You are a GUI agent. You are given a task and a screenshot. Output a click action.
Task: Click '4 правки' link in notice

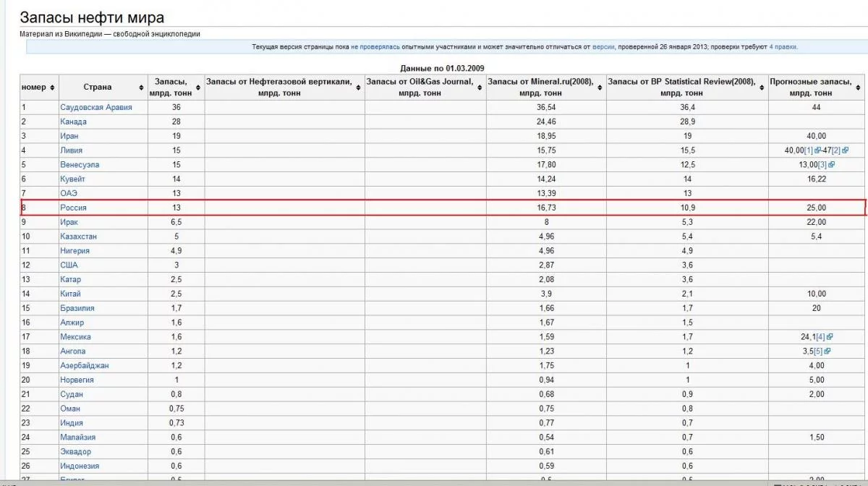(783, 46)
